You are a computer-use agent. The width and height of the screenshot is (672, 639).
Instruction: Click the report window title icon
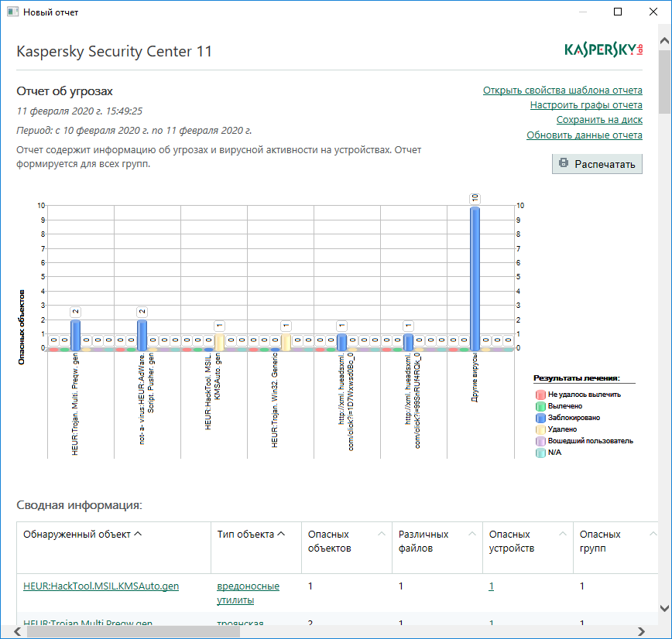coord(13,12)
